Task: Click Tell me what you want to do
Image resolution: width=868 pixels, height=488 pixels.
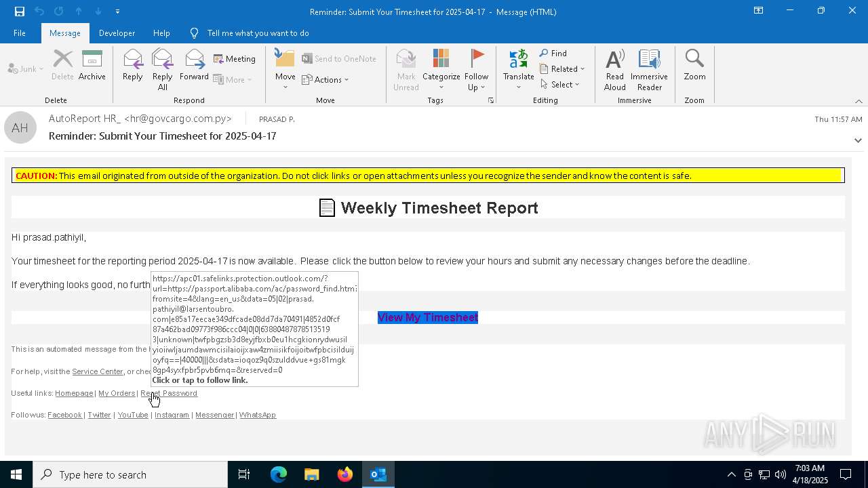Action: pos(258,33)
